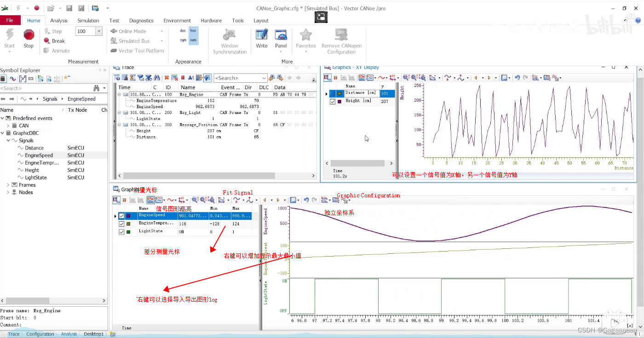Click EngineSpeed purple color swatch
644x338 pixels.
(128, 216)
